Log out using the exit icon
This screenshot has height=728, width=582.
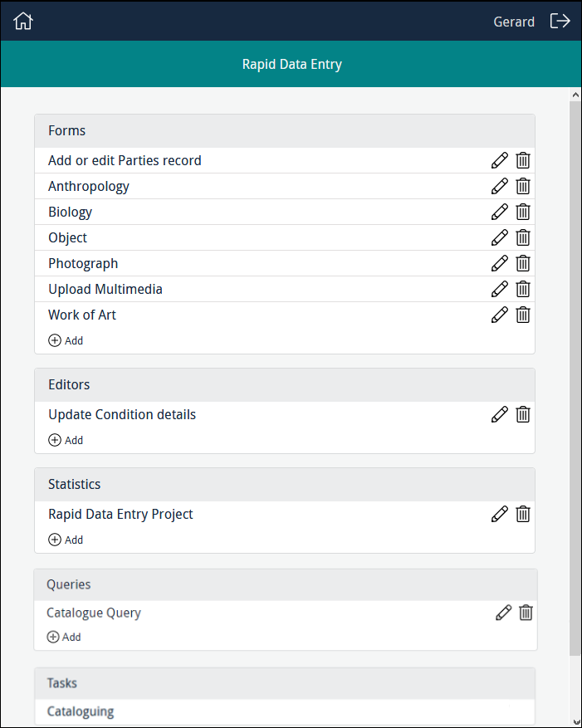560,22
